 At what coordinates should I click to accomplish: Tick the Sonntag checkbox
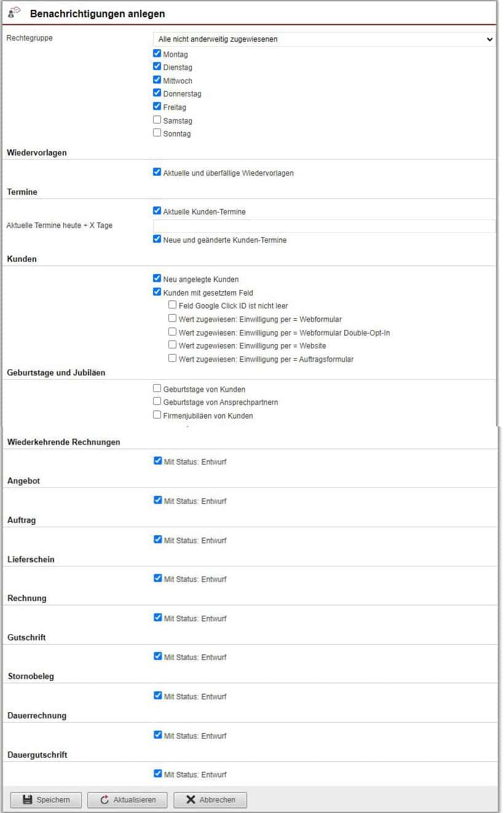pos(157,133)
